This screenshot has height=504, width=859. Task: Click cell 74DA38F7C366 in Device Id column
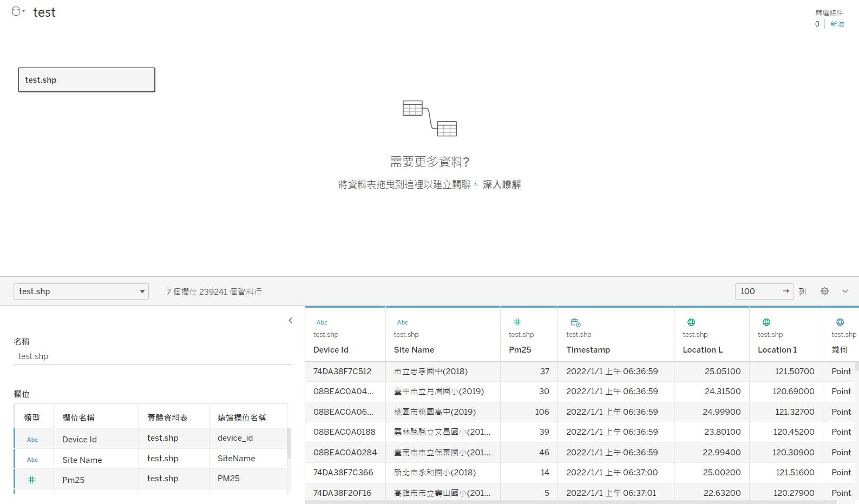(x=343, y=473)
